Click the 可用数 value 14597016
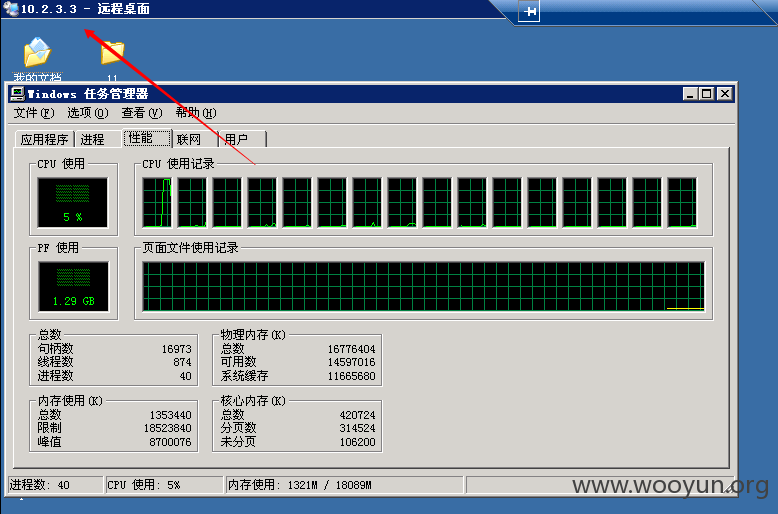The image size is (778, 514). click(351, 362)
